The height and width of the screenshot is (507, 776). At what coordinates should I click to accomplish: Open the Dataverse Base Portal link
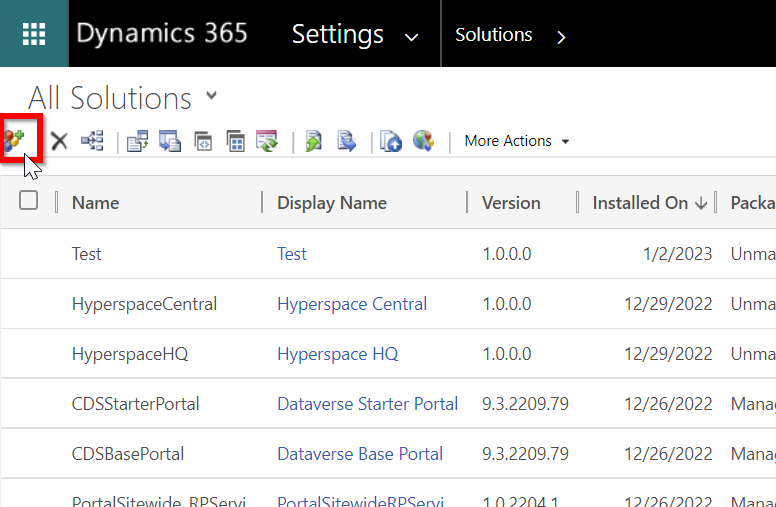point(360,454)
